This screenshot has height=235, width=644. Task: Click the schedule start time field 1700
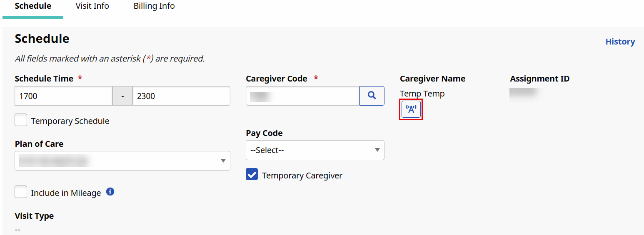click(x=63, y=96)
